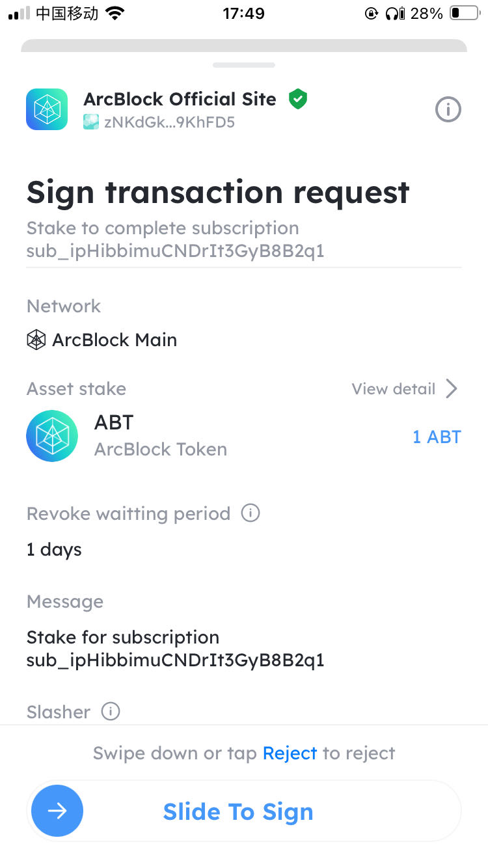The height and width of the screenshot is (868, 488).
Task: Tap the subscription ID under the title
Action: click(175, 251)
